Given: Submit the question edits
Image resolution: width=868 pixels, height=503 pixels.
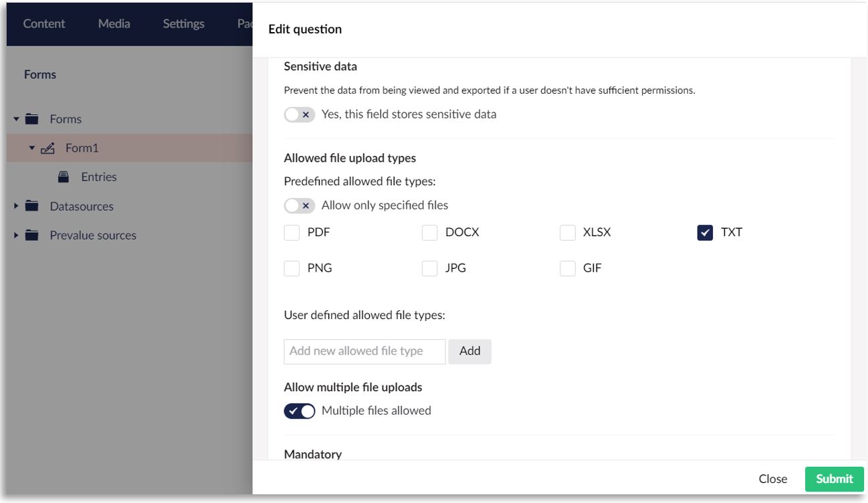Looking at the screenshot, I should click(x=833, y=479).
